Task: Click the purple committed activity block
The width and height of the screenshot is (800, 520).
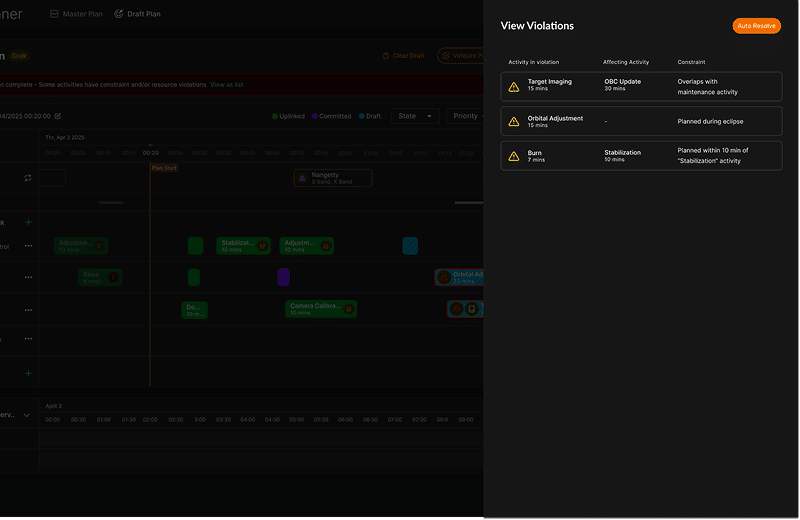Action: (284, 278)
